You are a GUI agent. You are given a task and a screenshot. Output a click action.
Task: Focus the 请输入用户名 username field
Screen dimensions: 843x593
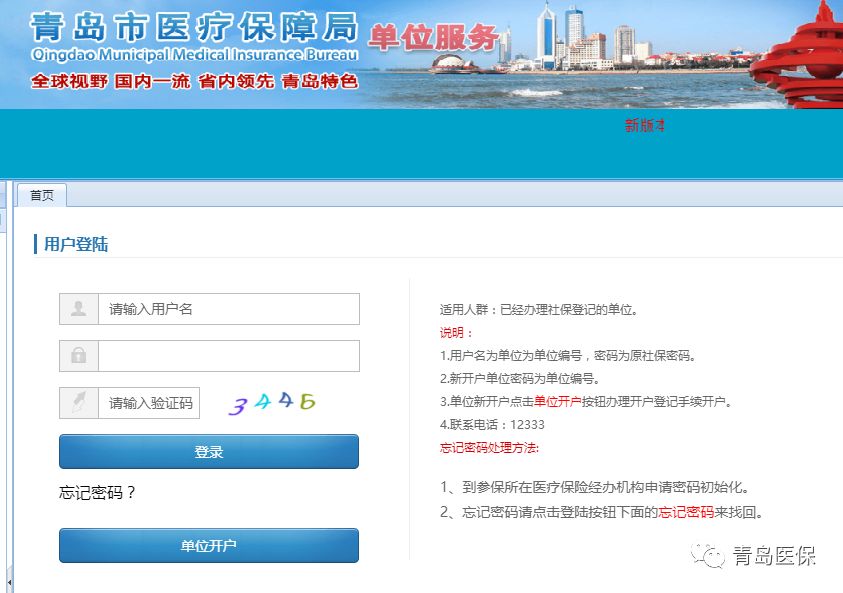click(228, 309)
